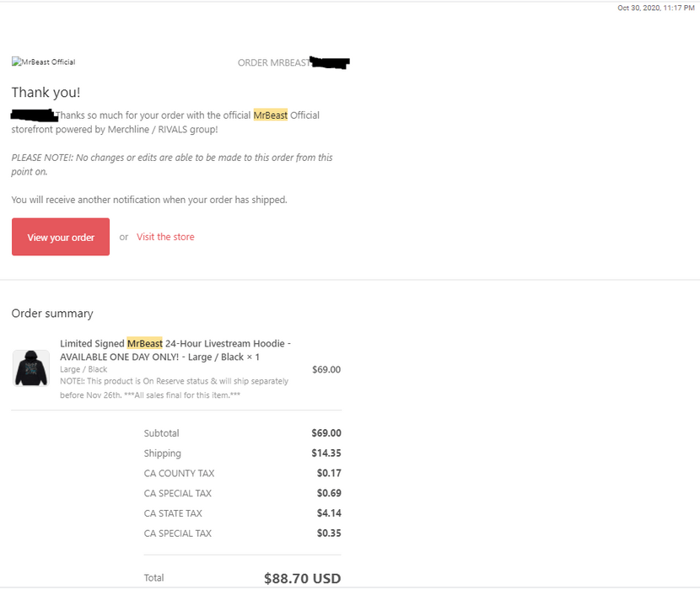Click the black hoodie product thumbnail

(x=31, y=368)
